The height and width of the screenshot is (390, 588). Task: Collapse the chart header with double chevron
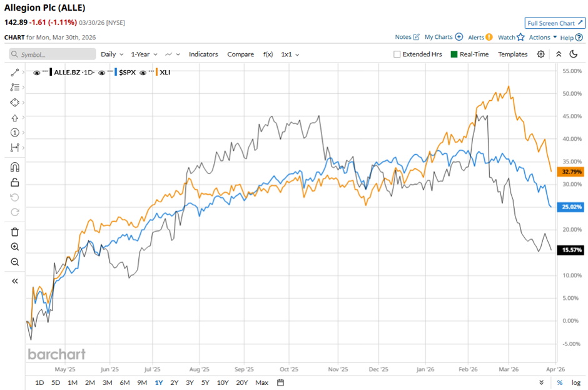click(559, 54)
